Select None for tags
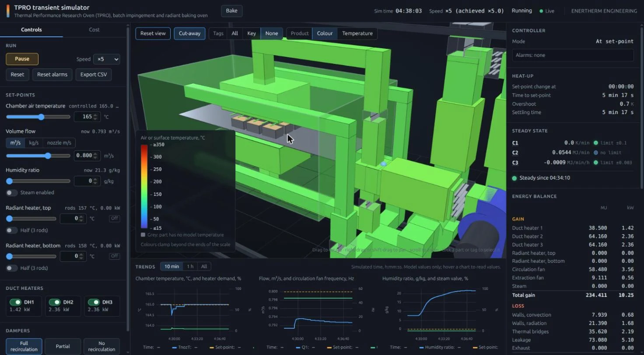 [x=272, y=34]
